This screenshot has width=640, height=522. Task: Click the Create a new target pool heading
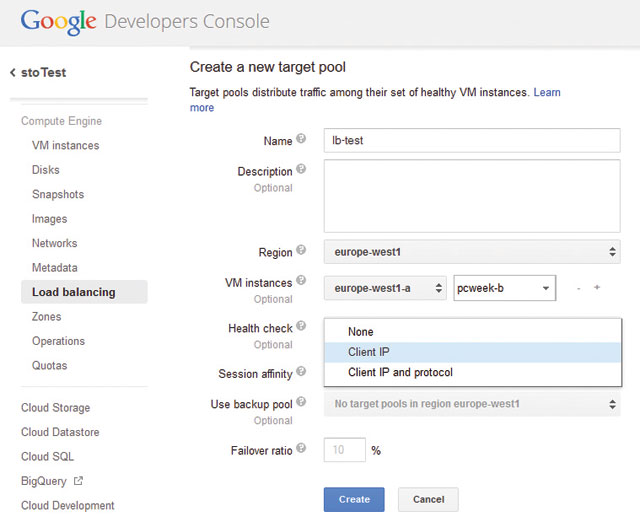[268, 67]
